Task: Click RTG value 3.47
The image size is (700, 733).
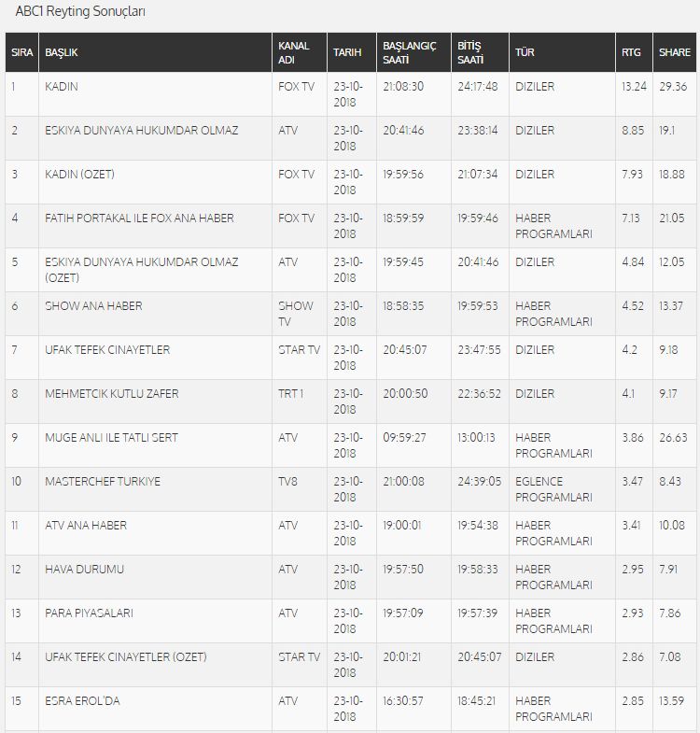Action: pos(632,482)
